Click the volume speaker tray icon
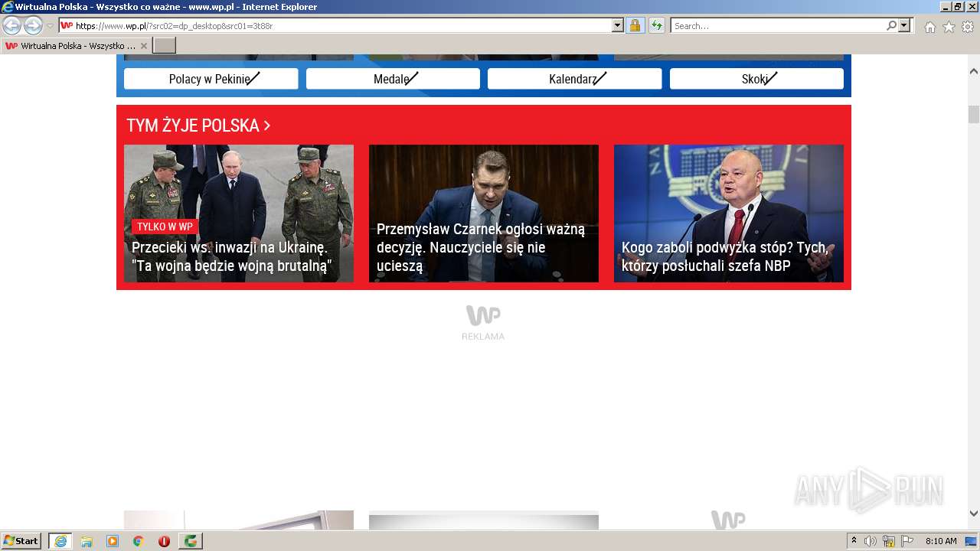This screenshot has height=551, width=980. (x=871, y=541)
